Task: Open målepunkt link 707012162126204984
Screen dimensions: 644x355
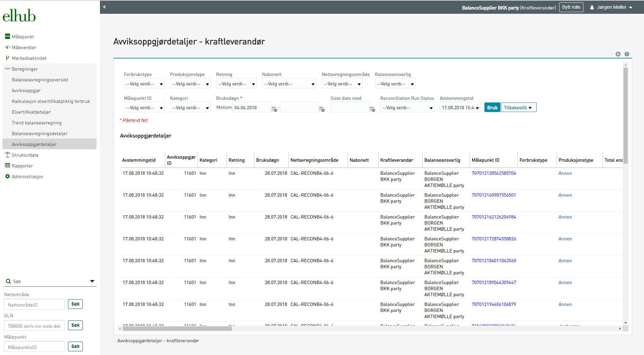Action: tap(494, 217)
